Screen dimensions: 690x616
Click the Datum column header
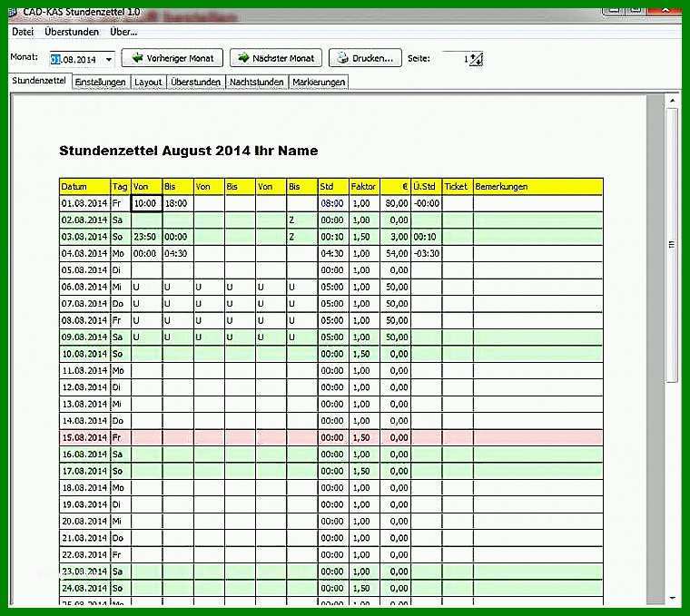tap(84, 186)
